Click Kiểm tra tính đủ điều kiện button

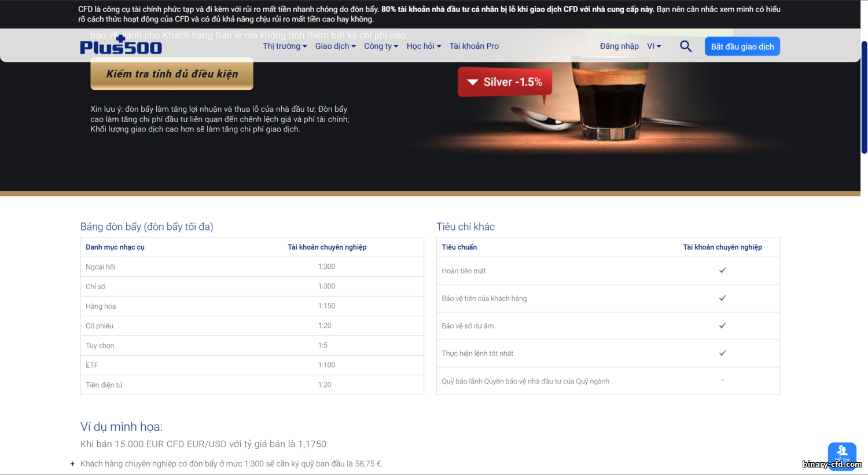(x=172, y=74)
